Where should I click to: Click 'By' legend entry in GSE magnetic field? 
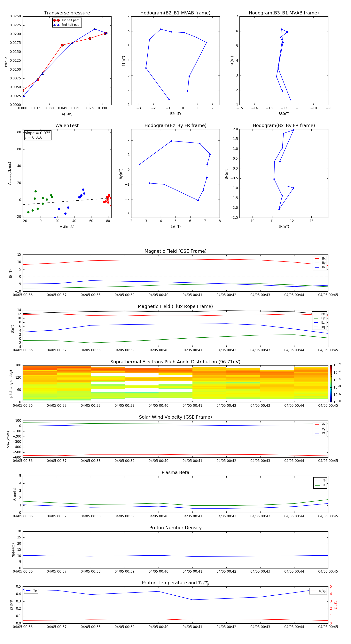[x=320, y=263]
